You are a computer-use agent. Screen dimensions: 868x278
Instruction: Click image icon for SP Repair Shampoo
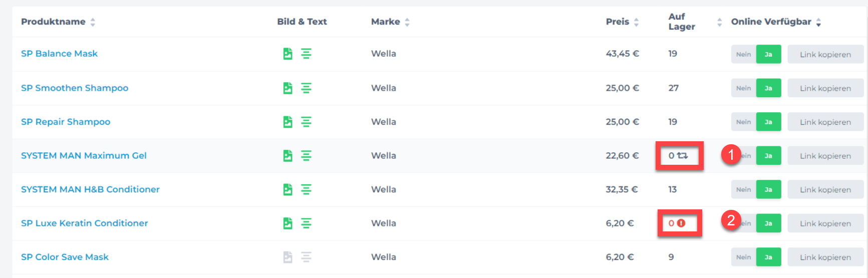click(x=287, y=122)
